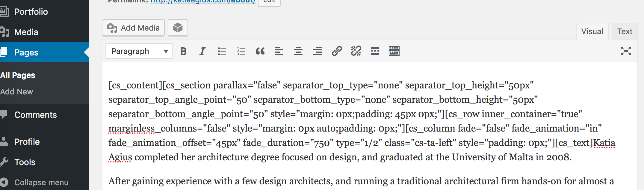Insert a bulleted list
Viewport: 644px width, 190px height.
(222, 51)
